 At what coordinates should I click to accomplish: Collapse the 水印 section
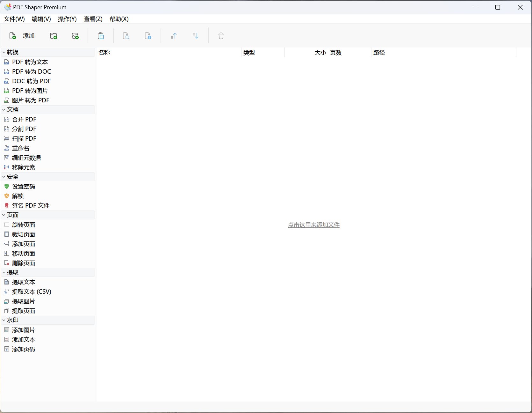(x=4, y=320)
